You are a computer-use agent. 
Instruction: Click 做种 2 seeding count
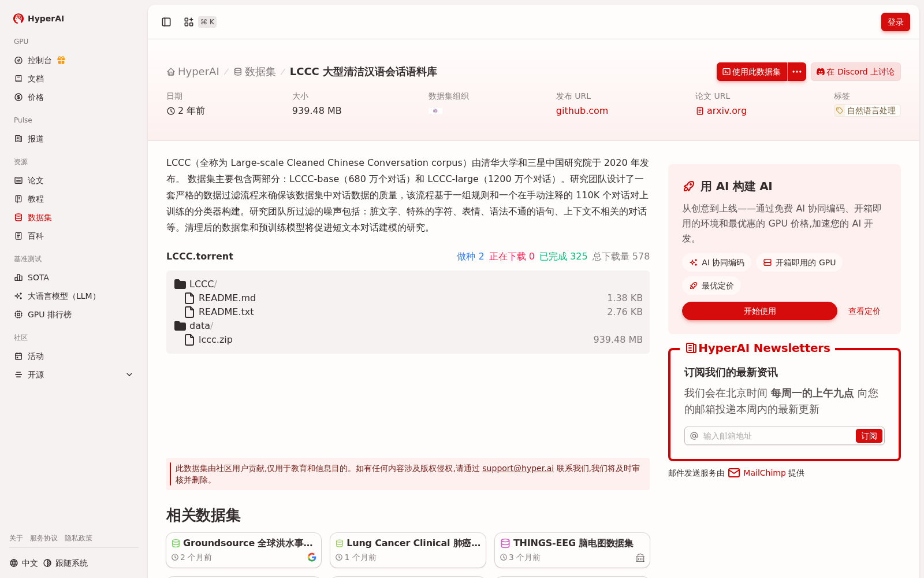point(470,256)
